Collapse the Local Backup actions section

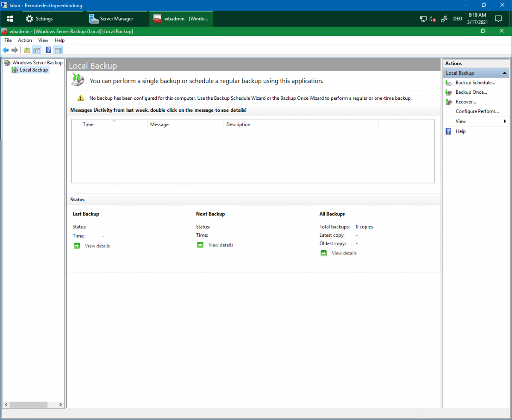tap(505, 73)
